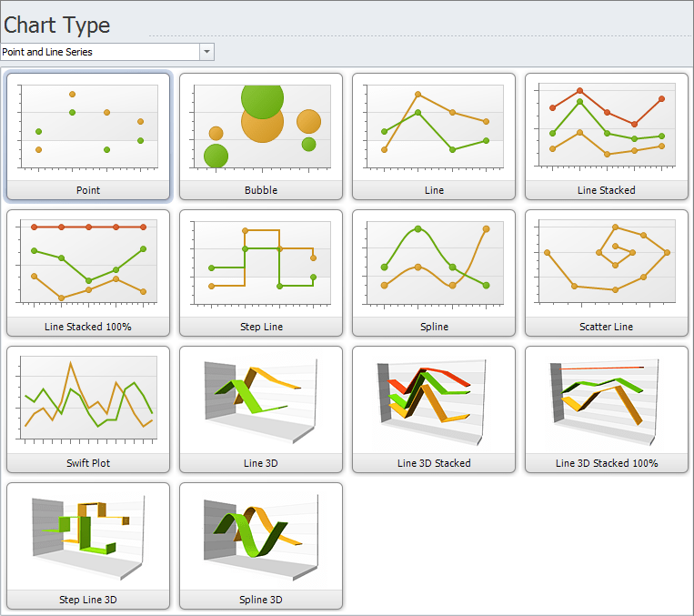This screenshot has height=616, width=694.
Task: Choose the Bubble chart icon
Action: (261, 126)
